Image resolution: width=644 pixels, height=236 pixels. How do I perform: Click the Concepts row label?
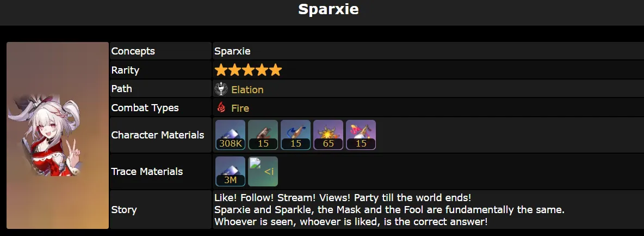tap(133, 51)
